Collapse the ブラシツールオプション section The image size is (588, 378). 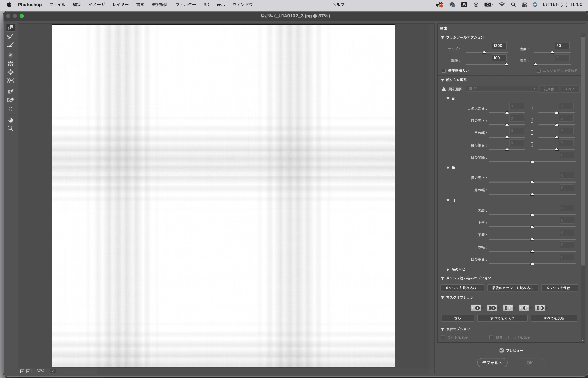(443, 37)
